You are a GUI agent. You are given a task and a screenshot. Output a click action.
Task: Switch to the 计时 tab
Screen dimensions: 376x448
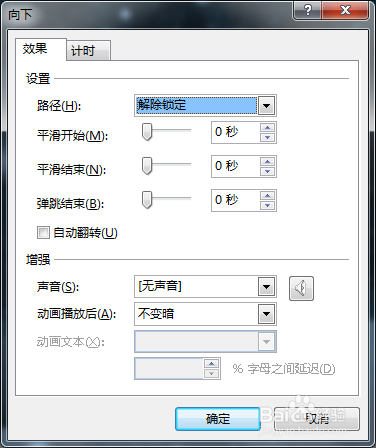[88, 51]
